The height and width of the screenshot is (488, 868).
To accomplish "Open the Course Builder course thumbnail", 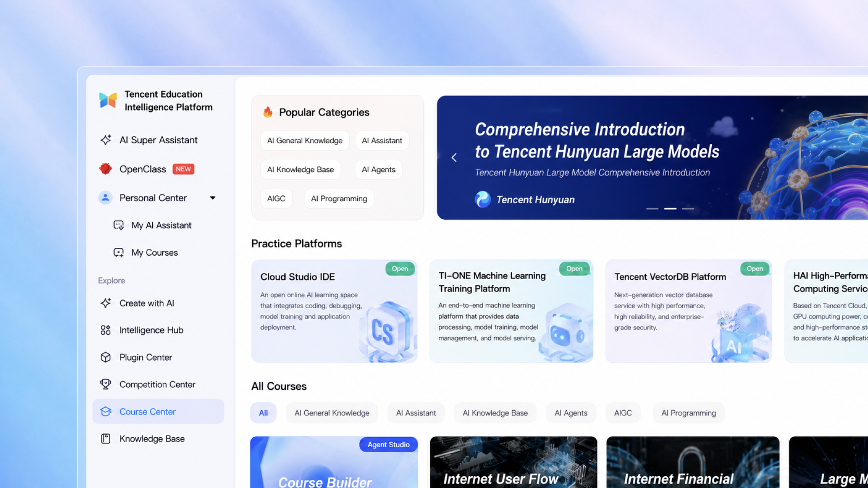I will click(x=334, y=462).
